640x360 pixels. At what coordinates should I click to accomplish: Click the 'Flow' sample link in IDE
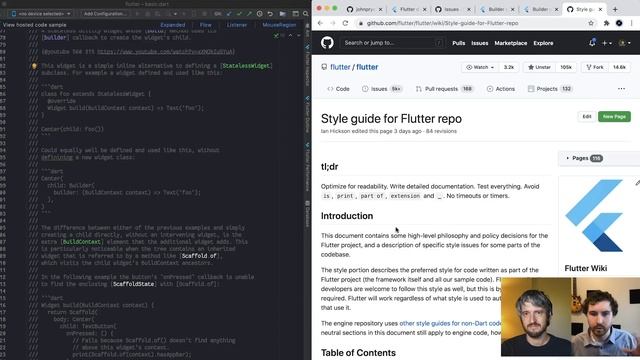[x=206, y=25]
